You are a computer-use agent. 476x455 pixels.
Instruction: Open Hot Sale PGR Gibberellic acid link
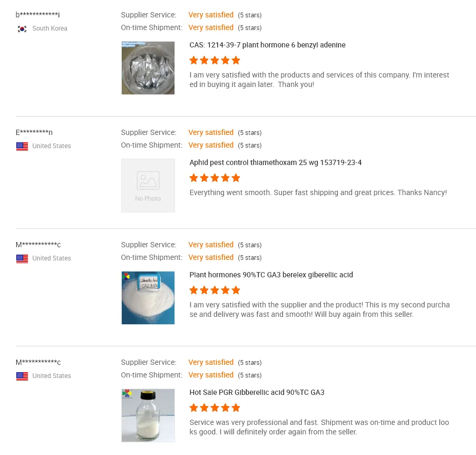(257, 393)
